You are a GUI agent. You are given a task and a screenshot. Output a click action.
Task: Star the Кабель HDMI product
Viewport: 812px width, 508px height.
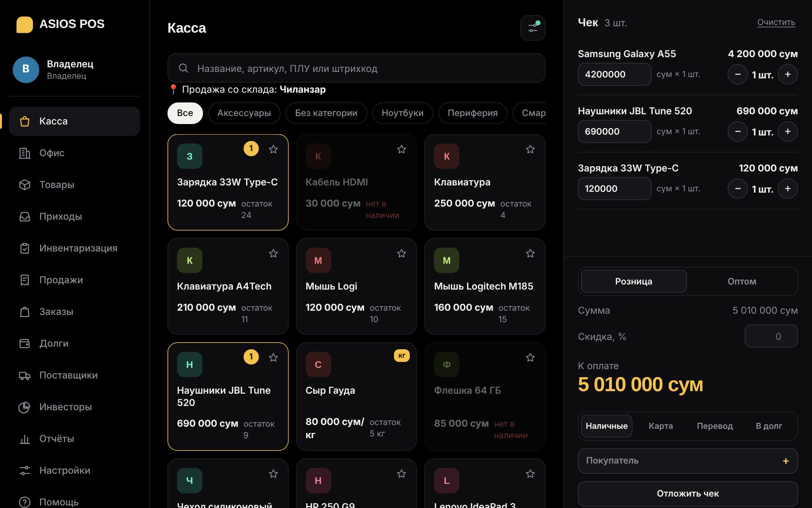[401, 149]
